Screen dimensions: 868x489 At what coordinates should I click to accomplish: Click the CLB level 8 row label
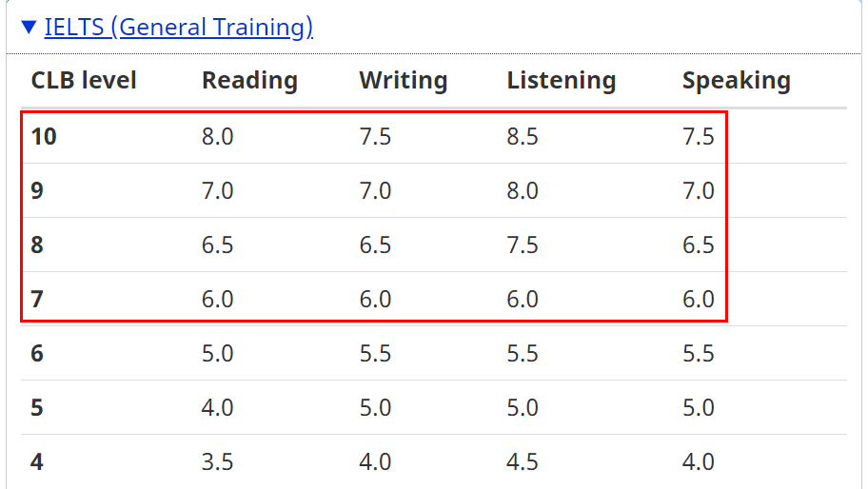[x=37, y=245]
